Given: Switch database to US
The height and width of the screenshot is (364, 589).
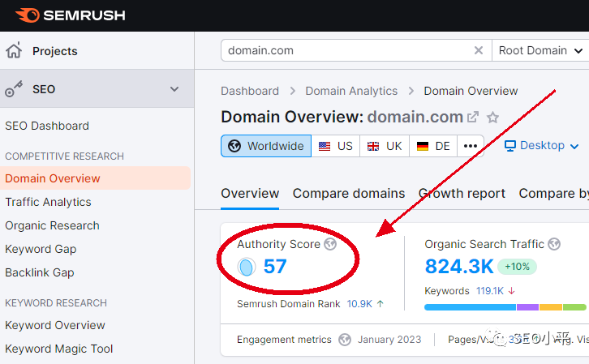Looking at the screenshot, I should tap(335, 146).
